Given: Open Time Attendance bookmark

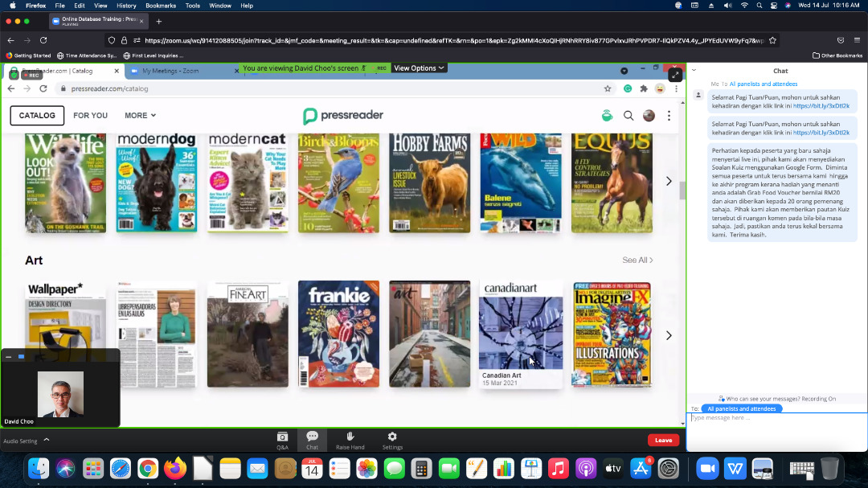Looking at the screenshot, I should coord(87,55).
